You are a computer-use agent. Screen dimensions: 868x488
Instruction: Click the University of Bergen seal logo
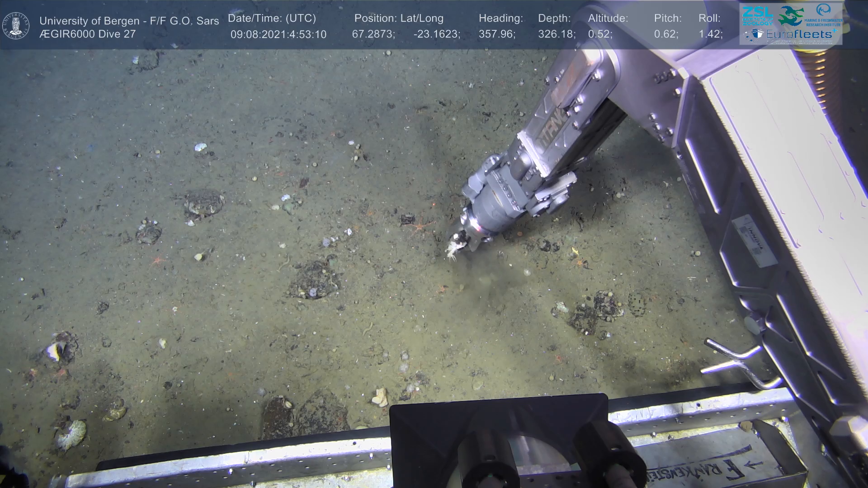coord(16,26)
